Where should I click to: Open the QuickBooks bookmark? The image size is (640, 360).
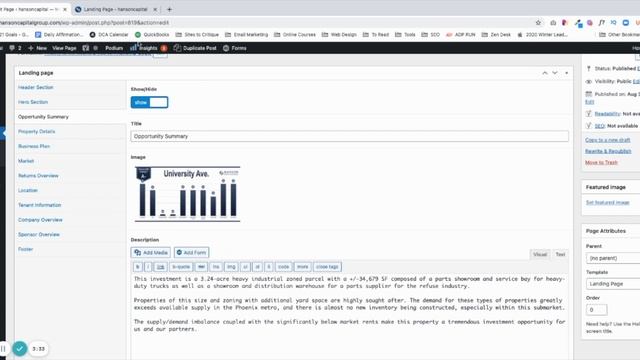tap(152, 35)
